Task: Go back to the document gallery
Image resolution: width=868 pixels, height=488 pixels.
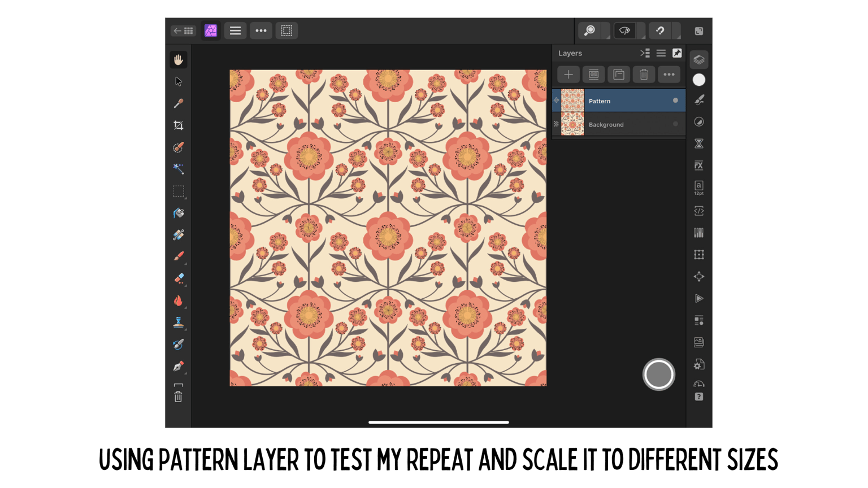Action: click(x=183, y=30)
